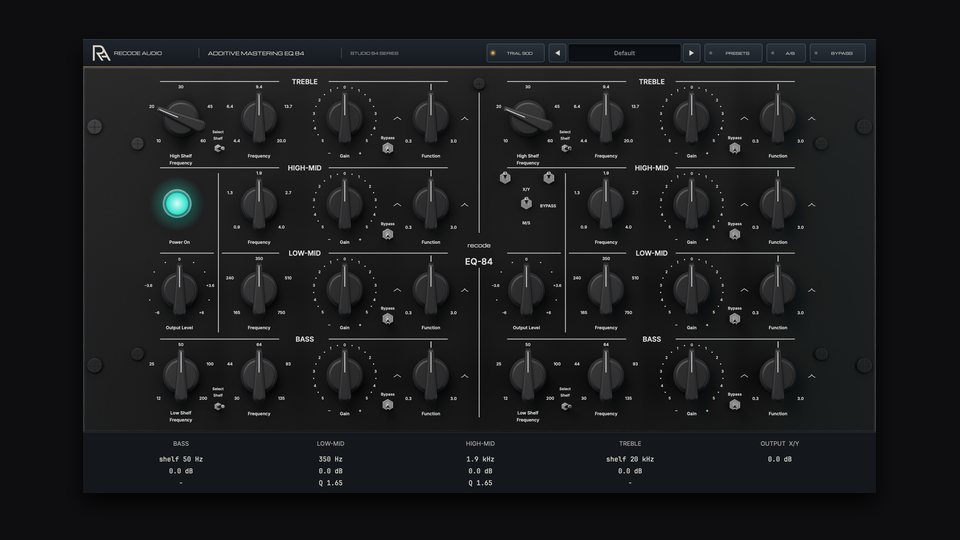Toggle left channel Treble Bypass switch
The width and height of the screenshot is (960, 540).
388,148
